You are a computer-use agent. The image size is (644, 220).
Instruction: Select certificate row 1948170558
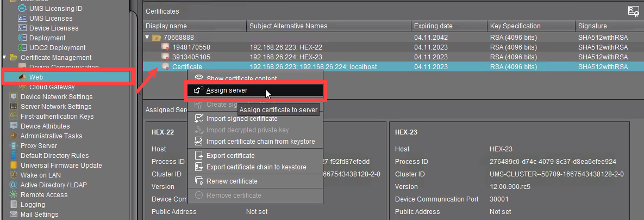coord(191,47)
